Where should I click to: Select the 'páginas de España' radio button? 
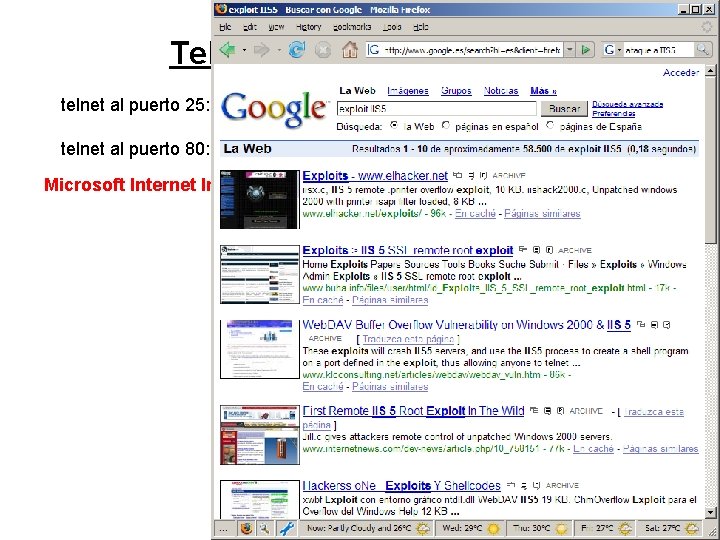tap(550, 125)
